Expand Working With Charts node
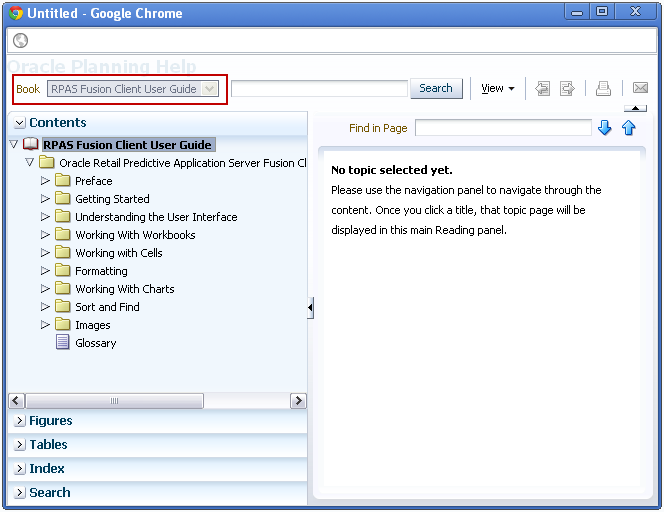 [x=45, y=288]
